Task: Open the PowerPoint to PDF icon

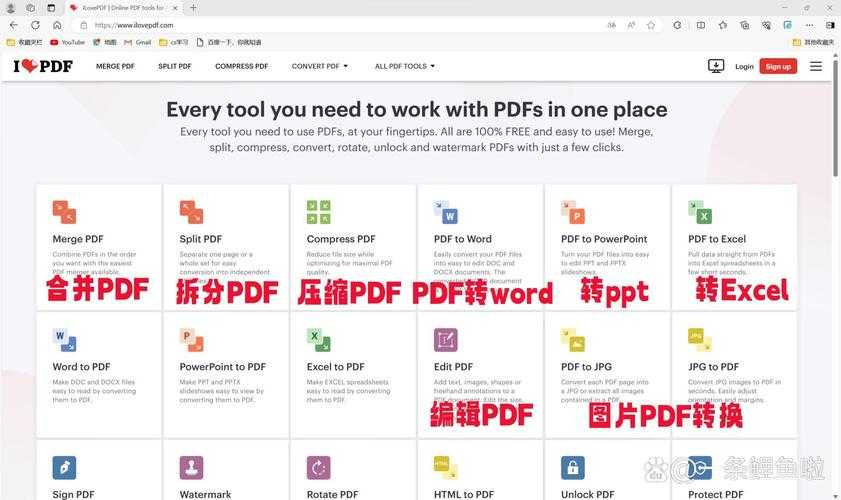Action: pyautogui.click(x=191, y=340)
